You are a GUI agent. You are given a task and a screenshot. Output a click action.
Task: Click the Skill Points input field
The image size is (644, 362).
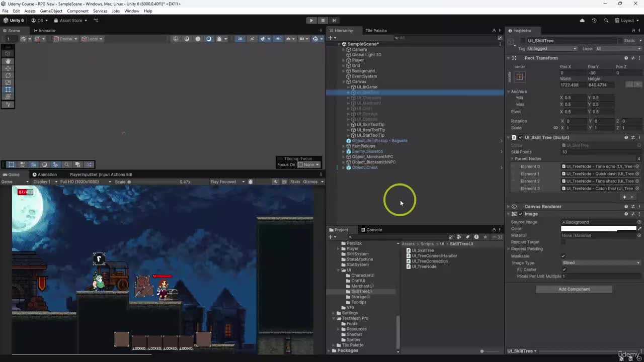tap(601, 152)
